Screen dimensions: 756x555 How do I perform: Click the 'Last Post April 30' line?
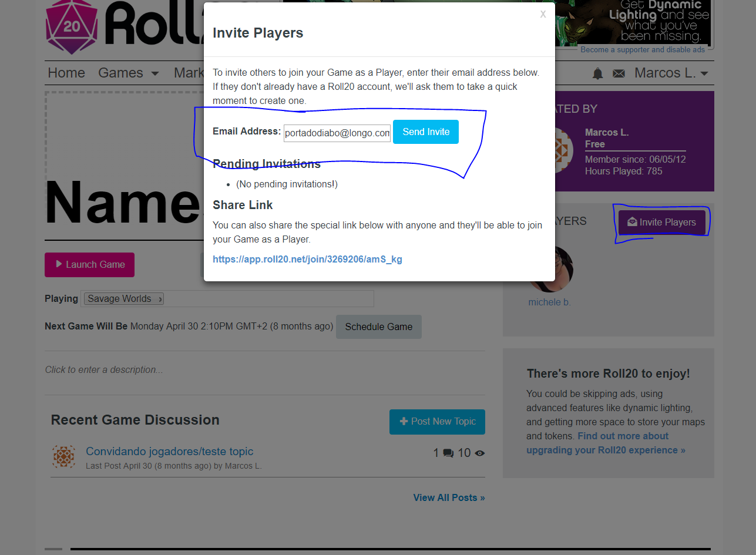174,466
